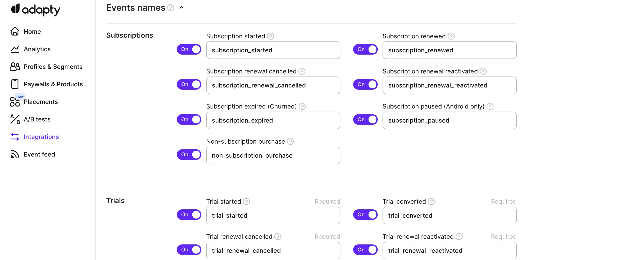Image resolution: width=644 pixels, height=260 pixels.
Task: Click the Placements grid icon
Action: point(15,102)
